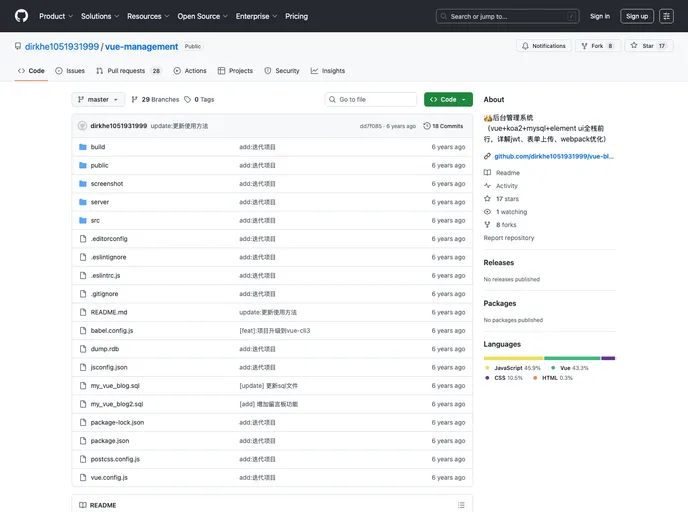
Task: View the 17 stars link
Action: click(507, 199)
